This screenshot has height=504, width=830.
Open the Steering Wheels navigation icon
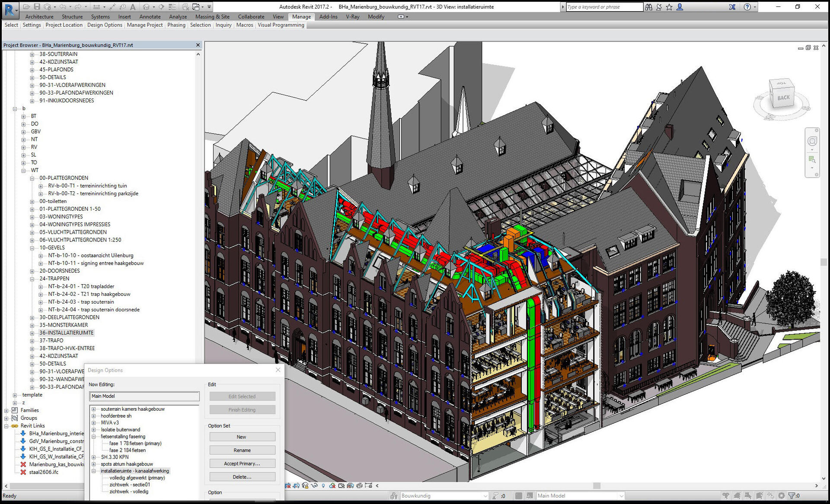pyautogui.click(x=812, y=141)
